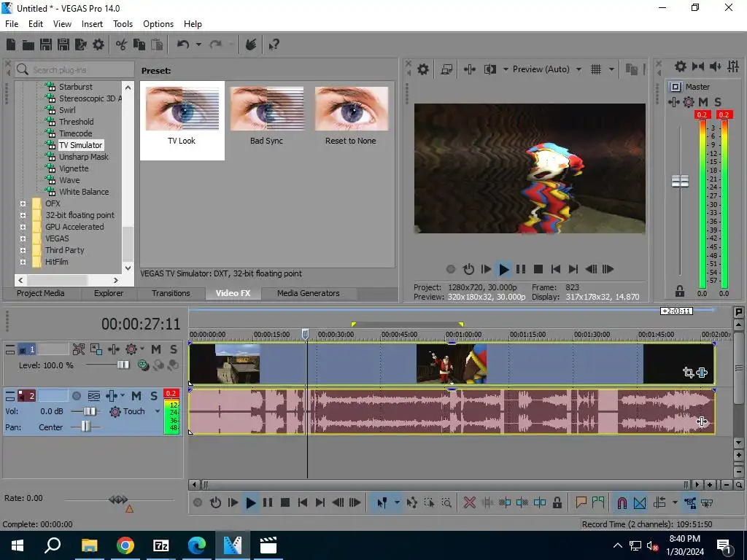Click Play in the timeline transport bar
The width and height of the screenshot is (747, 560).
250,502
